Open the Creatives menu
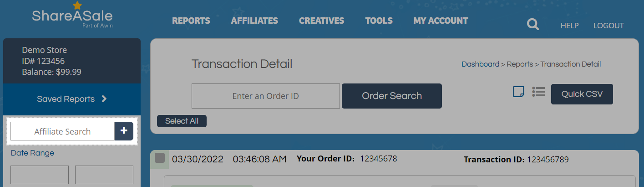 tap(321, 21)
